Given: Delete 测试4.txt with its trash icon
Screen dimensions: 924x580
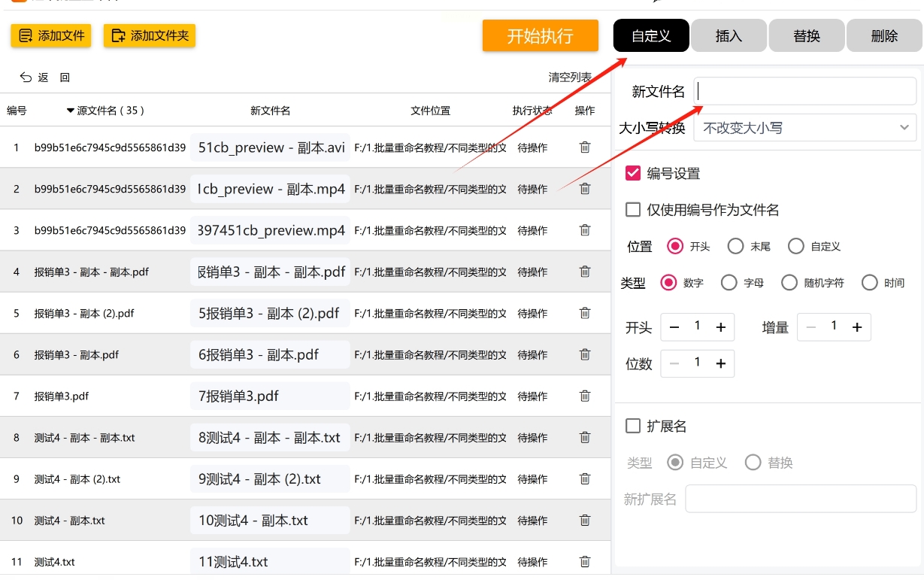Looking at the screenshot, I should coord(584,561).
